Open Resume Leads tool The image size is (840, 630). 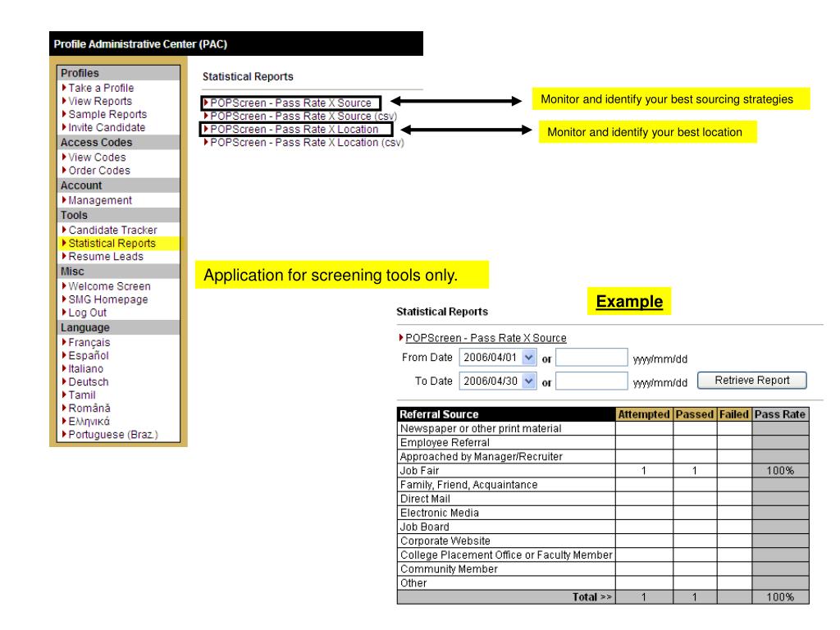tap(106, 257)
